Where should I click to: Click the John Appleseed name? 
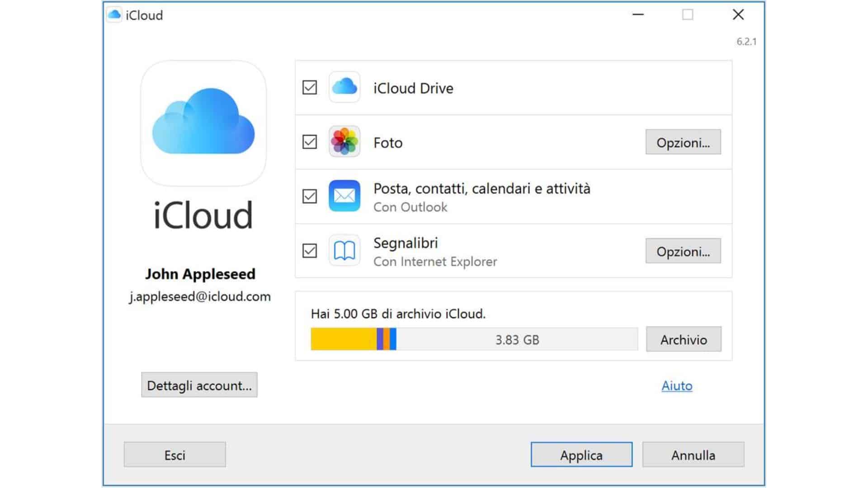point(200,274)
